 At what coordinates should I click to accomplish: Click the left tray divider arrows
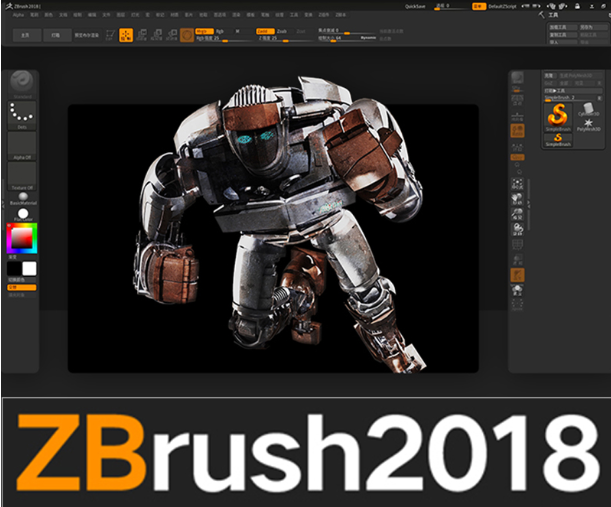(2, 203)
